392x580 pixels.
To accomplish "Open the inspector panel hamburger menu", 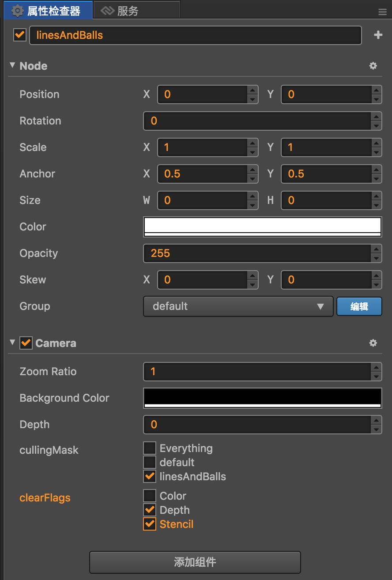I will pos(383,12).
